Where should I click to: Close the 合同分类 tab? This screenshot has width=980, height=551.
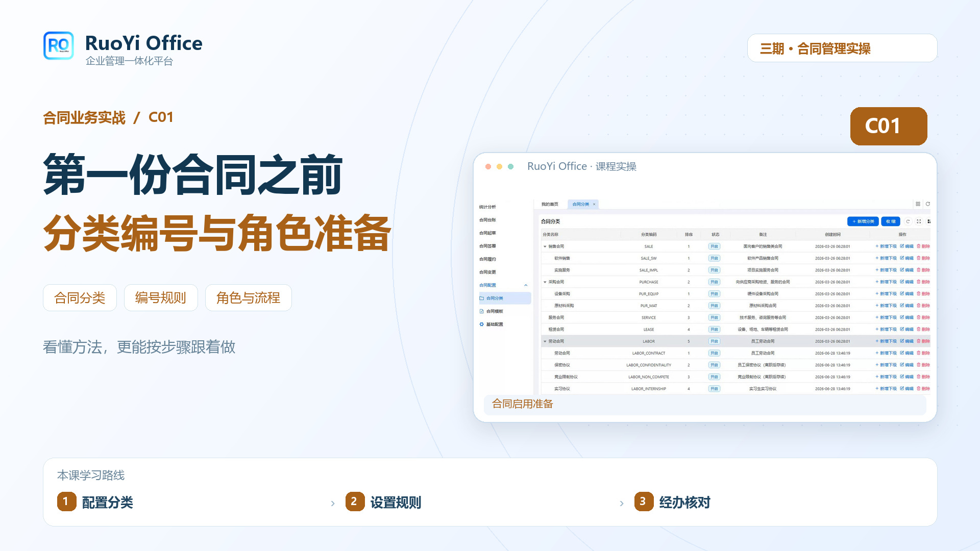(x=594, y=204)
